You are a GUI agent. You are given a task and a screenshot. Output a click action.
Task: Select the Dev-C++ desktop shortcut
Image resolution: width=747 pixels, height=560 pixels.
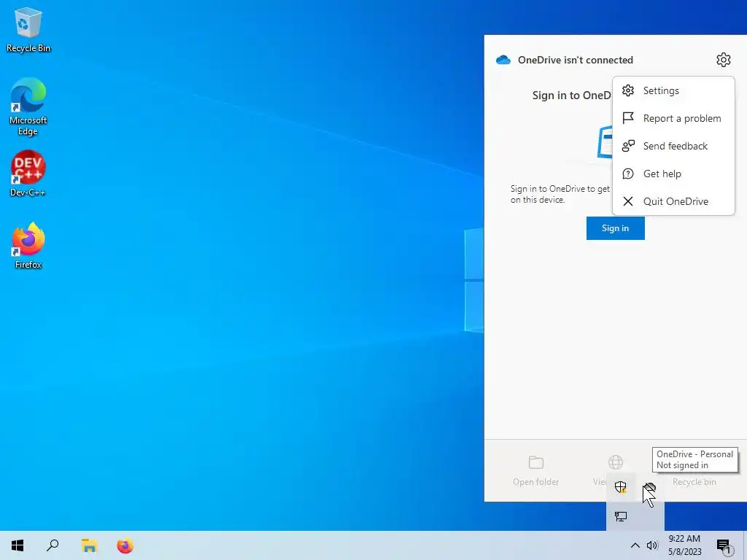click(x=28, y=174)
